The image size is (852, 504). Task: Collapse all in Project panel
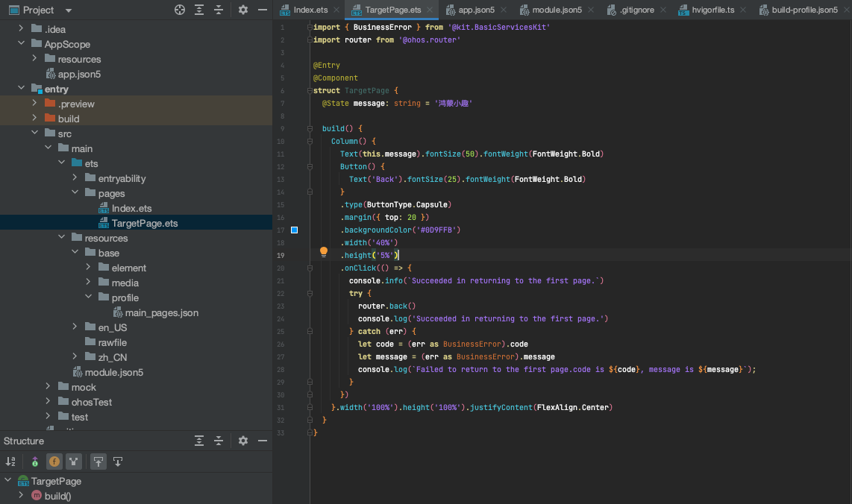[219, 10]
